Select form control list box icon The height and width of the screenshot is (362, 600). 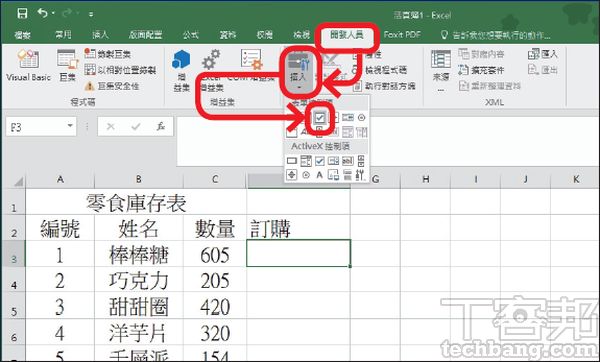[348, 117]
